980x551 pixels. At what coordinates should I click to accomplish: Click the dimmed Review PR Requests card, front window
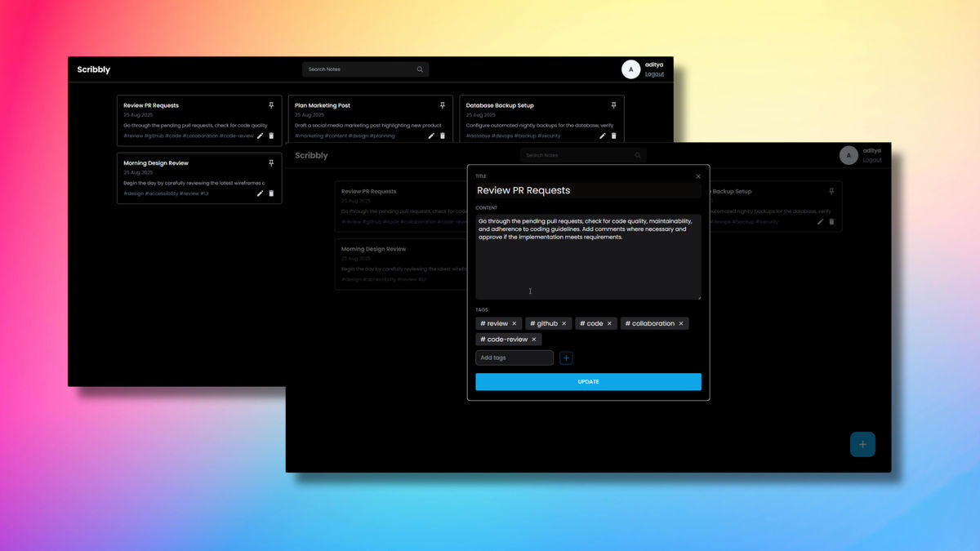coord(402,207)
